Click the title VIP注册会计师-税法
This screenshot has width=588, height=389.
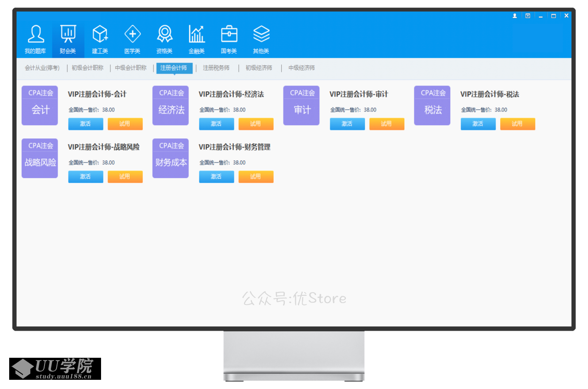click(x=490, y=94)
